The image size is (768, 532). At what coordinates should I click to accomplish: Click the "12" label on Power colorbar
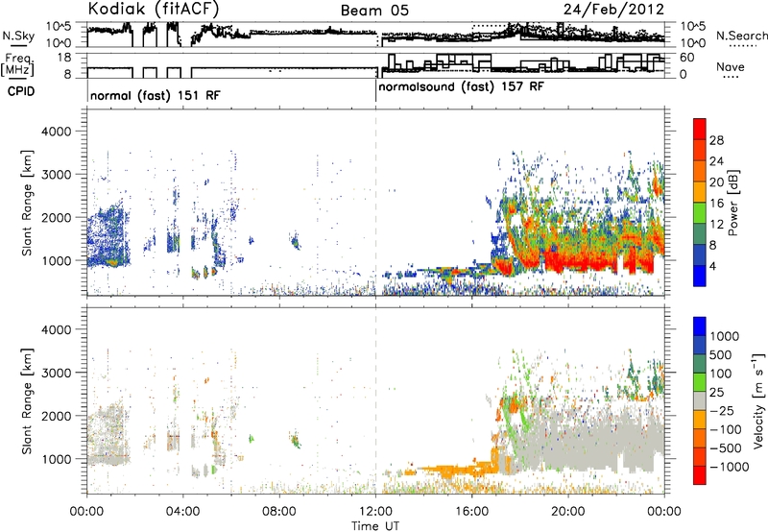pos(716,225)
